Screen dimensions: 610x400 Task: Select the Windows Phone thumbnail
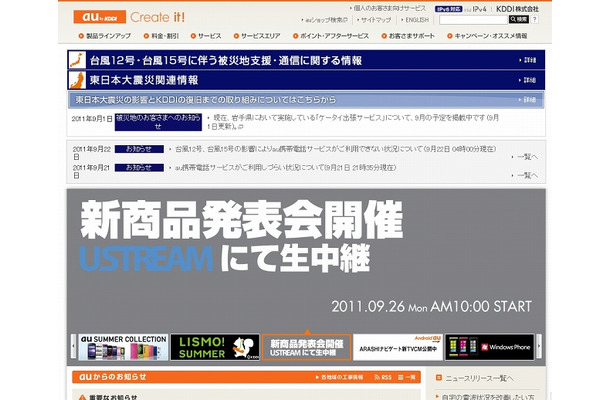490,347
